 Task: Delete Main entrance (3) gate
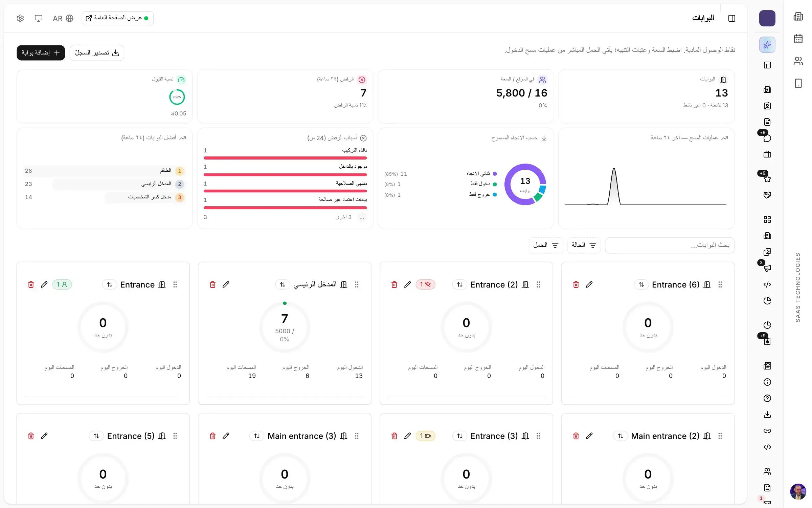(x=212, y=436)
